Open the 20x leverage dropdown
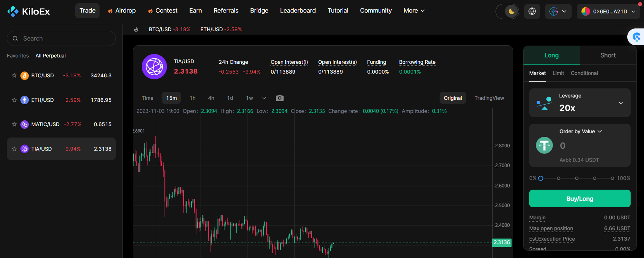 click(x=620, y=103)
